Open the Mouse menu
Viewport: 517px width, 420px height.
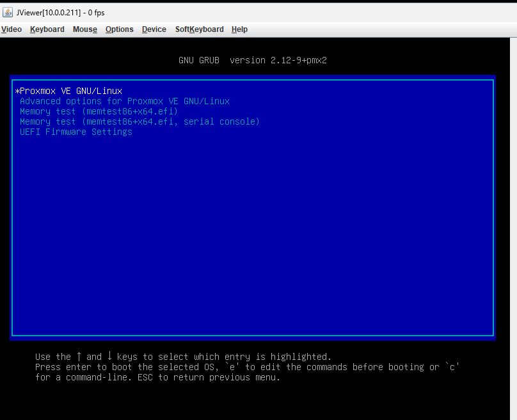click(x=85, y=29)
